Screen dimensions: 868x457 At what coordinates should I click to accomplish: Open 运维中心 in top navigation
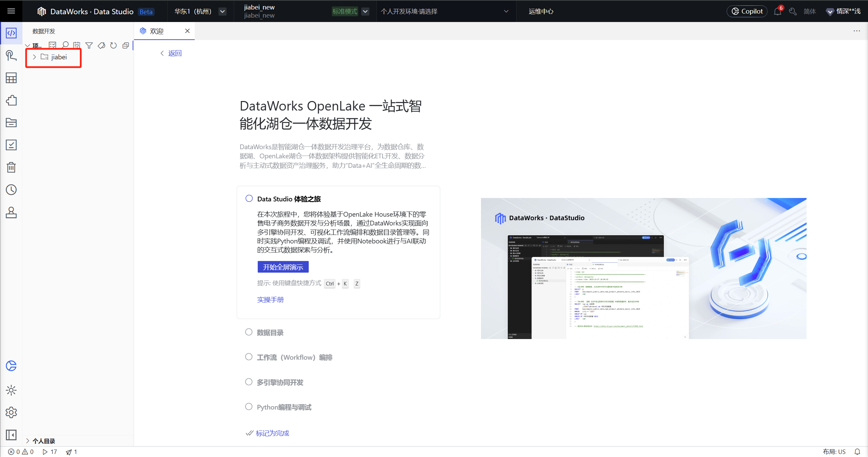tap(541, 11)
